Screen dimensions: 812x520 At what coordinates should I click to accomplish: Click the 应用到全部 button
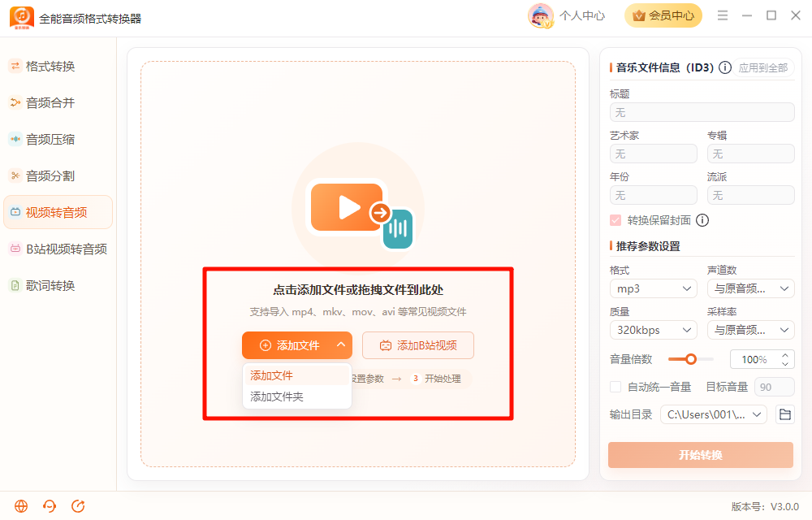[x=762, y=68]
